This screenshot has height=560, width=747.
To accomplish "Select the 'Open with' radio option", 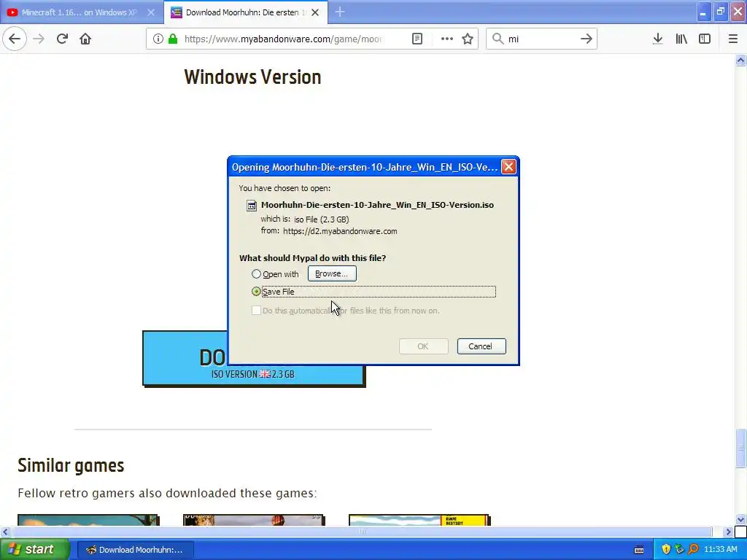I will (x=256, y=274).
